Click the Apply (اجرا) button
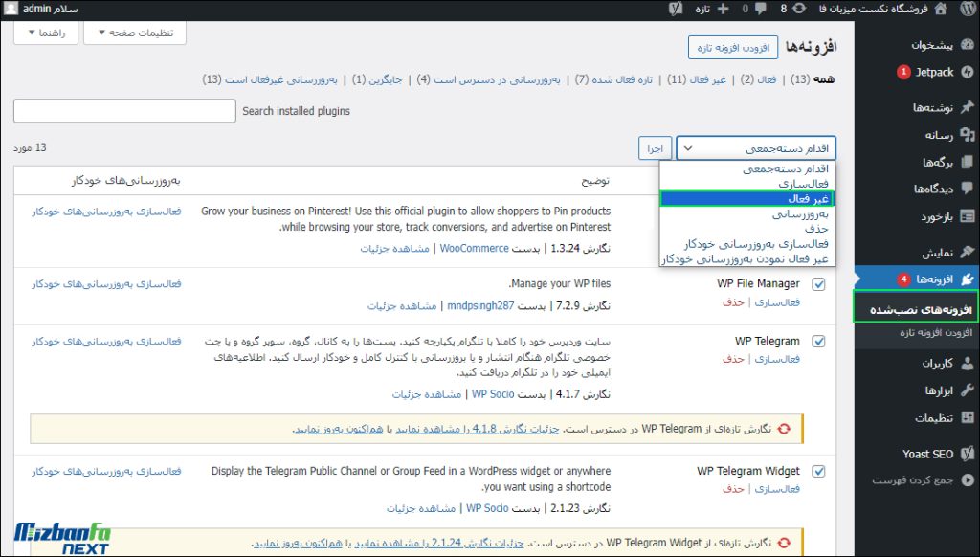 [655, 148]
